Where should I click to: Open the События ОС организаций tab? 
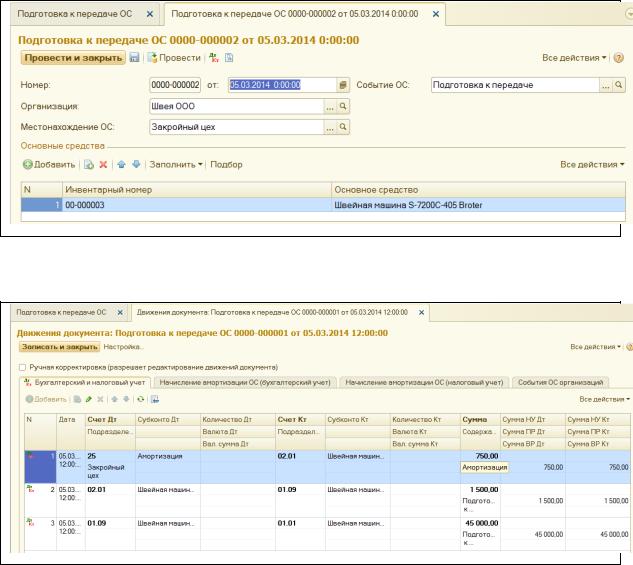tap(560, 382)
